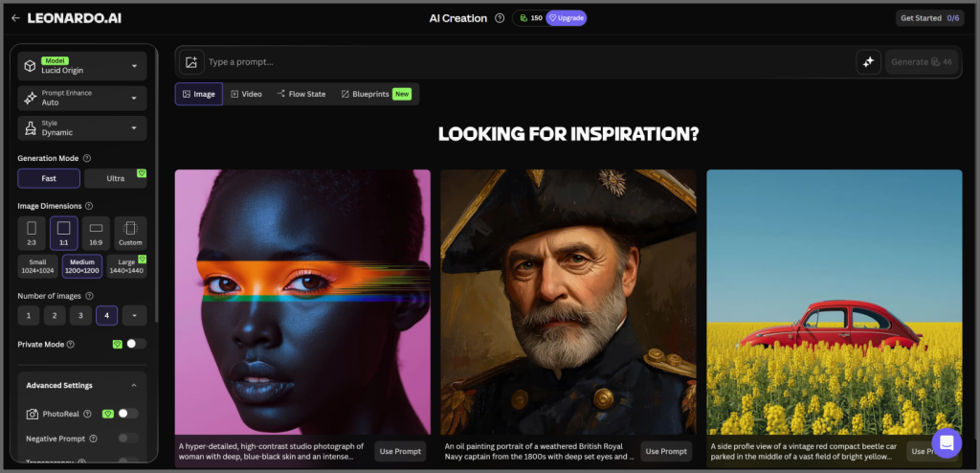
Task: Click the Model cube icon
Action: click(30, 66)
